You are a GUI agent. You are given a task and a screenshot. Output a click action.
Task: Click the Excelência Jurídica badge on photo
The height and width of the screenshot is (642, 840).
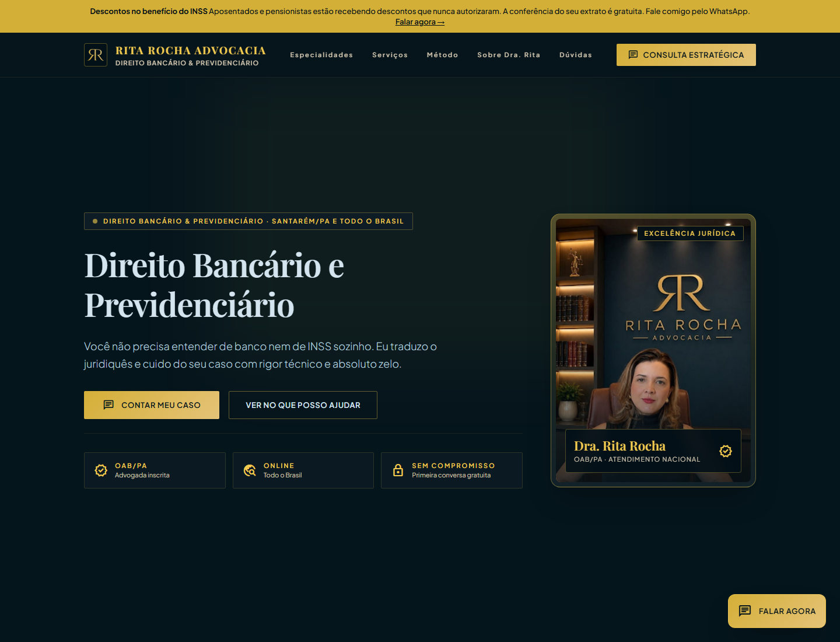690,233
